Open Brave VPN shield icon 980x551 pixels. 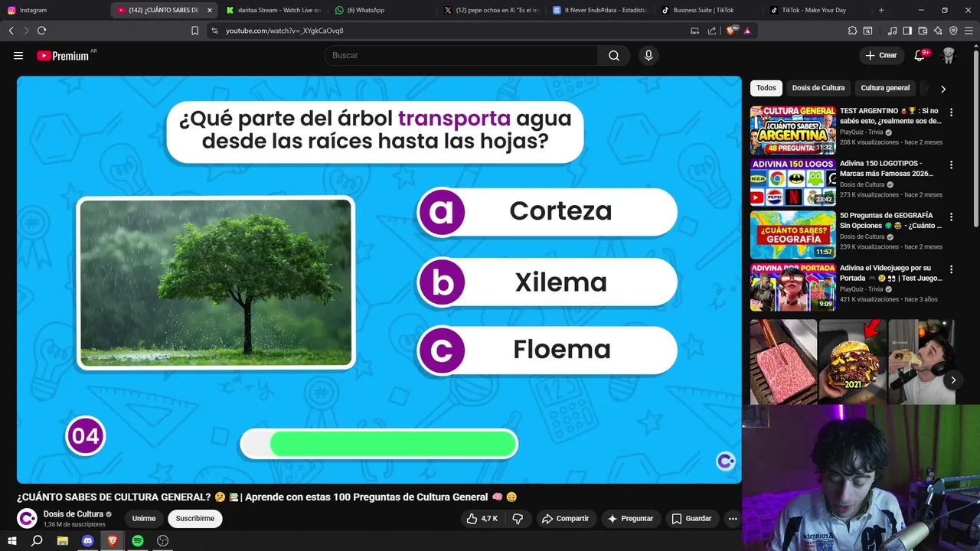click(953, 31)
